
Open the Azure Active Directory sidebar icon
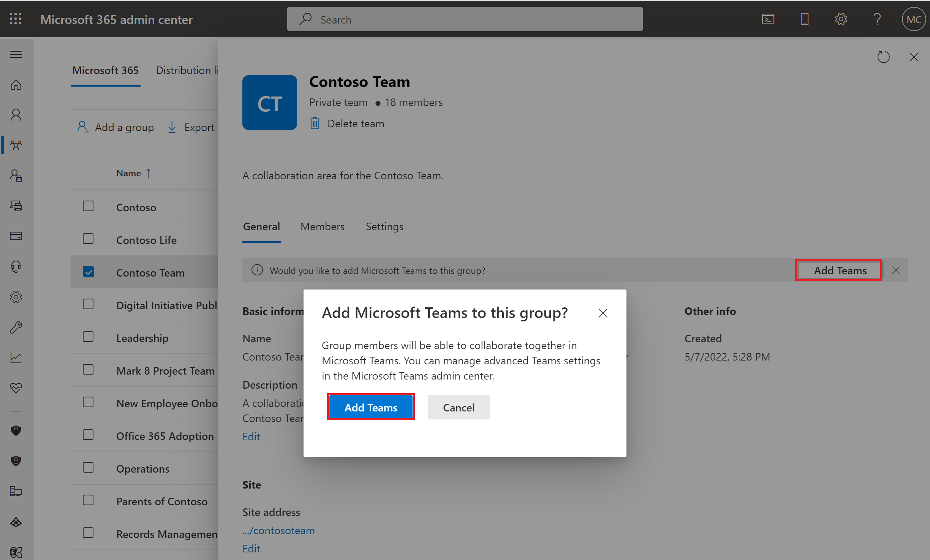16,522
